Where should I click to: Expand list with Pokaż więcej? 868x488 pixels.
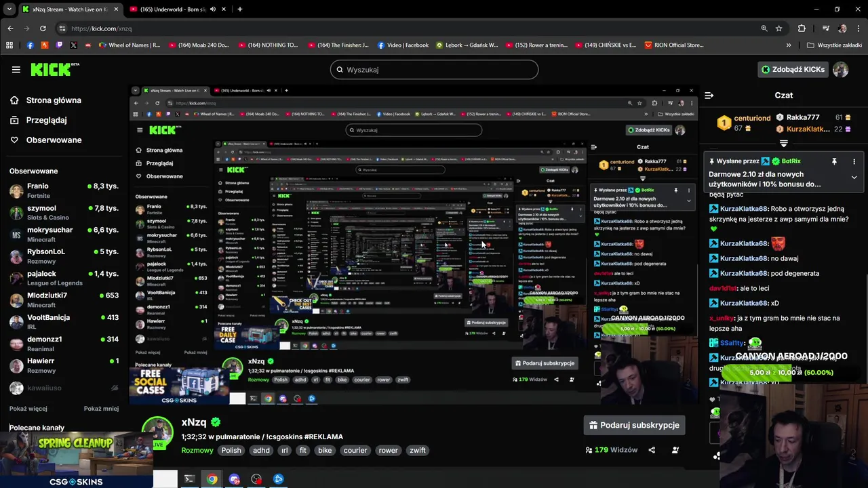28,409
